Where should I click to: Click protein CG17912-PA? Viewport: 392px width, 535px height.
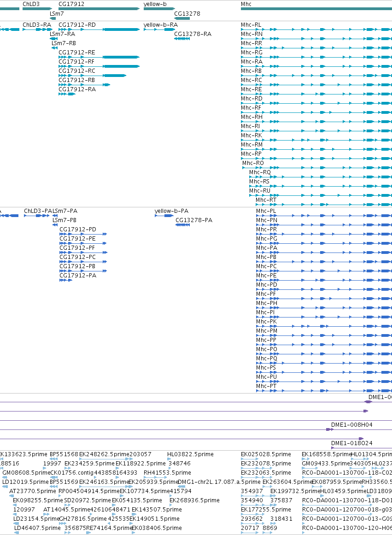click(78, 276)
